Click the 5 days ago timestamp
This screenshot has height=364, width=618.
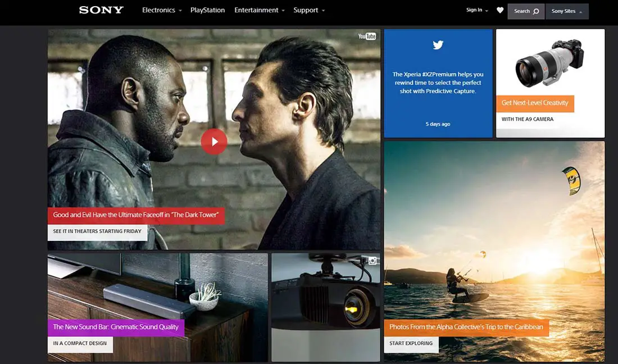pos(438,124)
